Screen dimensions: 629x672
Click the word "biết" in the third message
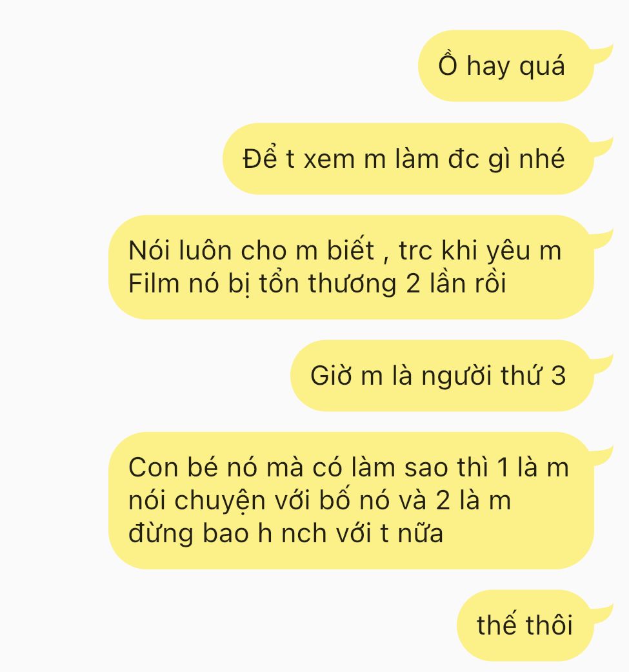[x=351, y=250]
